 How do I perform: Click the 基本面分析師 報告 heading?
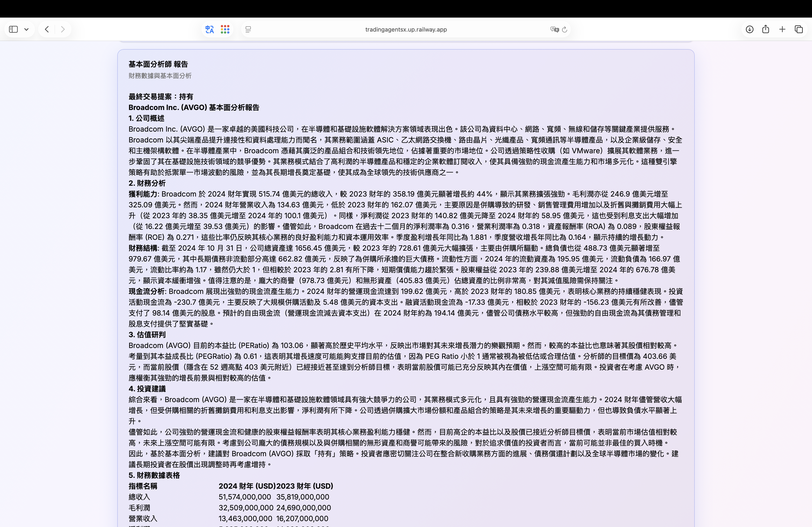(158, 64)
